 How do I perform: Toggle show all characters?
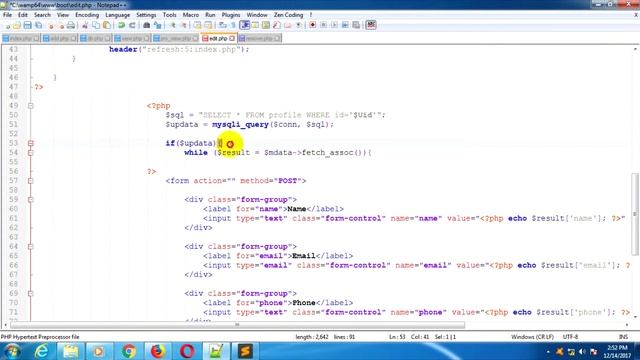[234, 25]
